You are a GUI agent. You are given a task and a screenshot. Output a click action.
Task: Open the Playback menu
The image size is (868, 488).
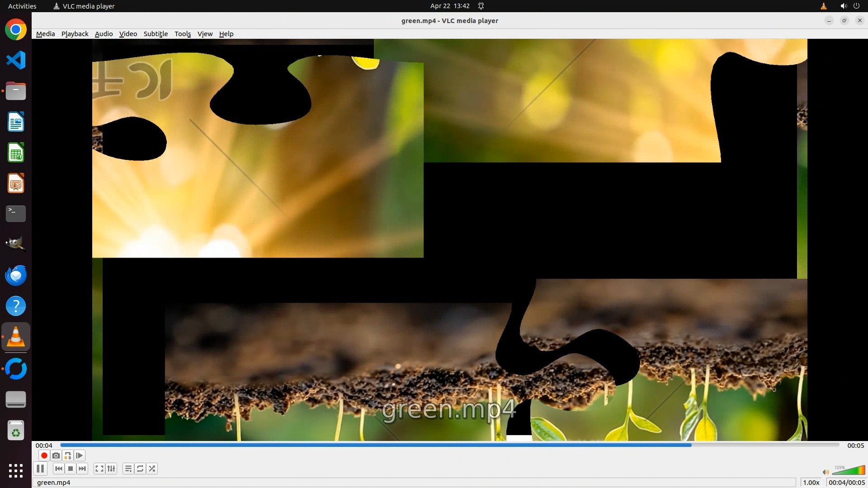click(75, 34)
